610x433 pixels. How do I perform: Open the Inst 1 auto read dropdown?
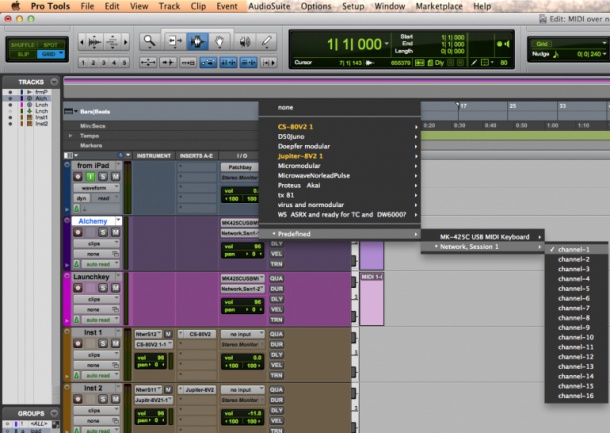100,375
